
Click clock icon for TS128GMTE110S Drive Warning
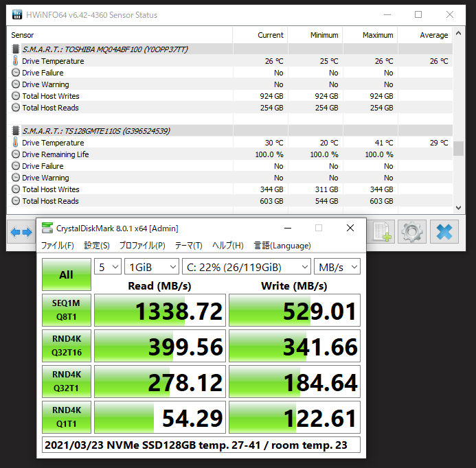coord(16,178)
